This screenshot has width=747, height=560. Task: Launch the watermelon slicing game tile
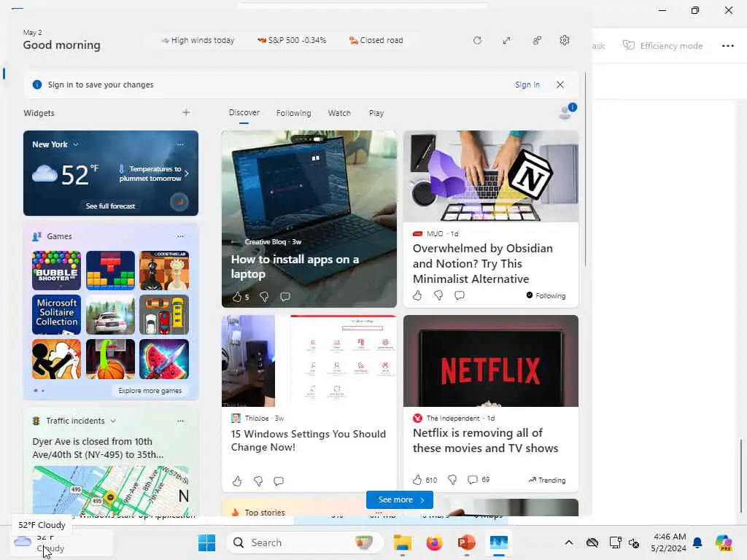(x=164, y=359)
